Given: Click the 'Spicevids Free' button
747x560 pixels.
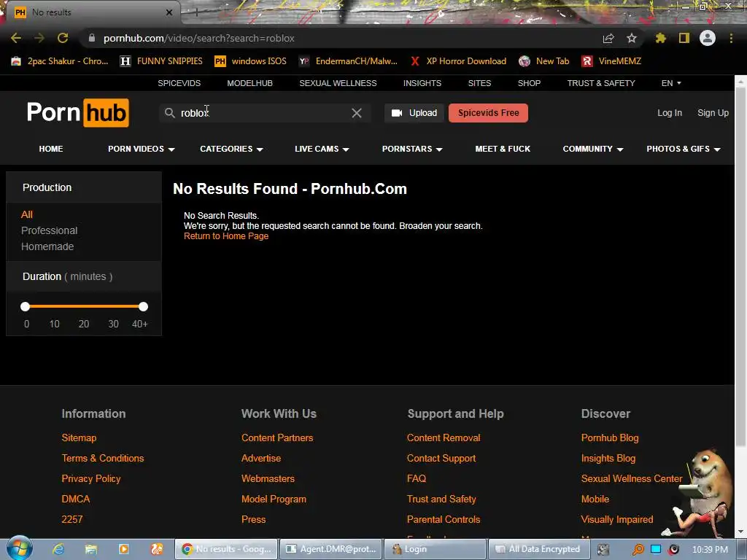Looking at the screenshot, I should pyautogui.click(x=488, y=113).
